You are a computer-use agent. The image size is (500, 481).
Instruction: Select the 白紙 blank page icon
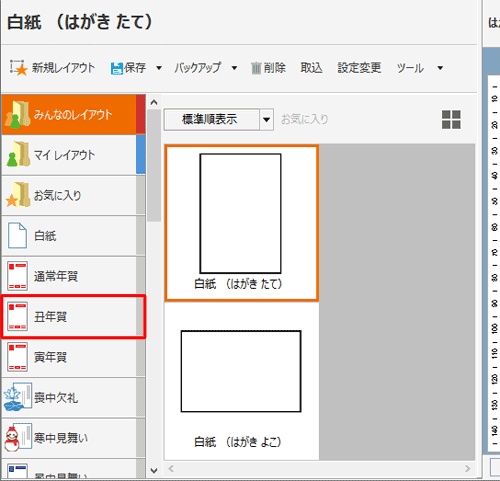coord(17,235)
